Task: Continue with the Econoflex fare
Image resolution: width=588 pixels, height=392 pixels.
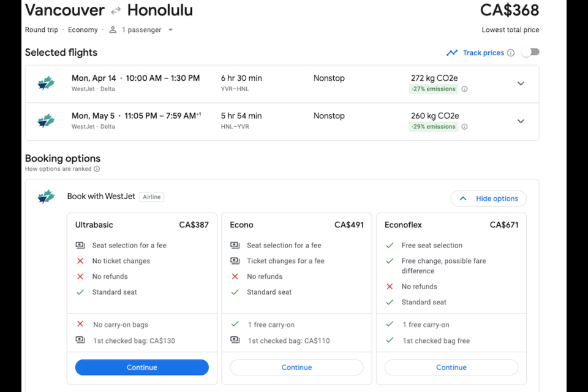Action: point(451,367)
